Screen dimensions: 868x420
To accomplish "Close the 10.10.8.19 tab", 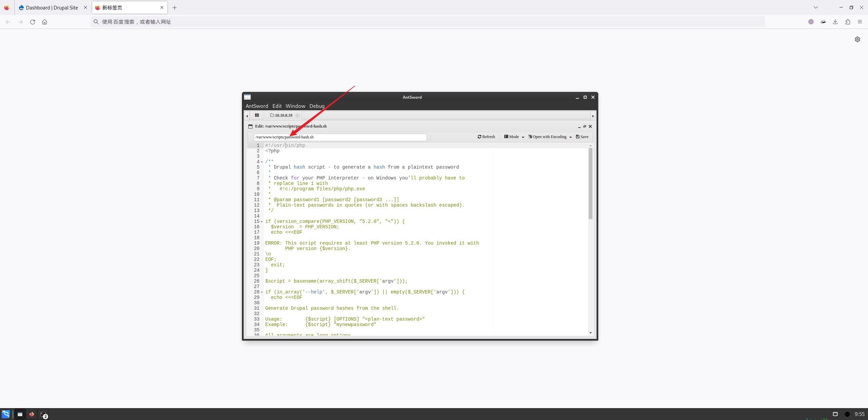I will click(297, 115).
